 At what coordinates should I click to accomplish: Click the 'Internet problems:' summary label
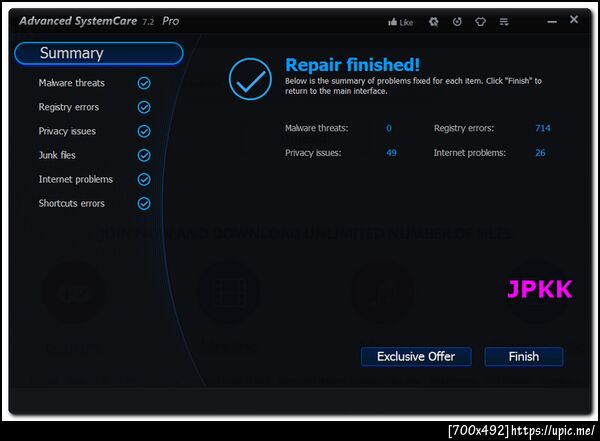click(x=470, y=153)
